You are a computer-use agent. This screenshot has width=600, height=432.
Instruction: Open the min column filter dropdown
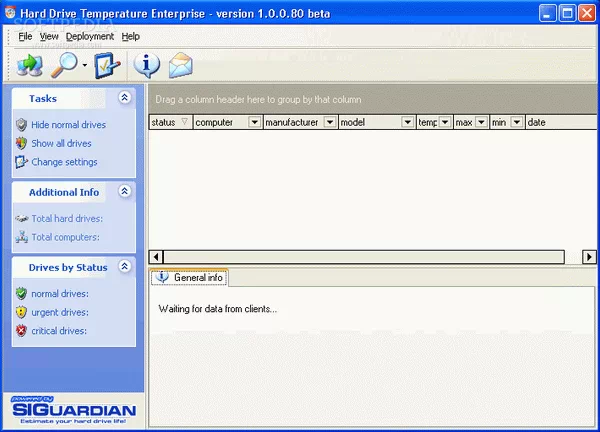[x=517, y=122]
